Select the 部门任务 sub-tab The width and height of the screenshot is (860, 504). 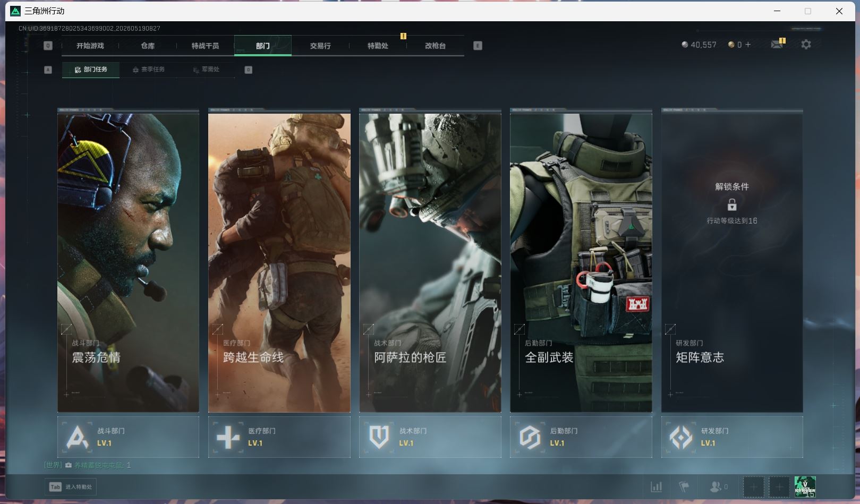[91, 70]
